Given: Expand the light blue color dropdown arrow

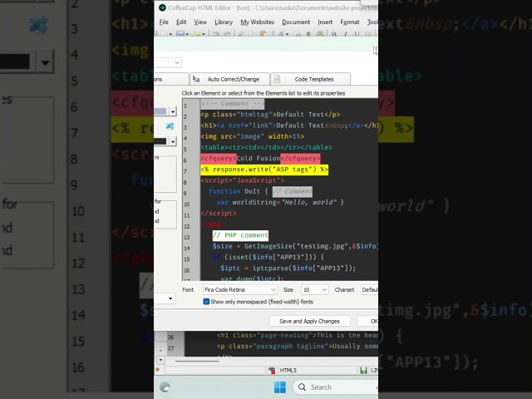Looking at the screenshot, I should point(173,111).
